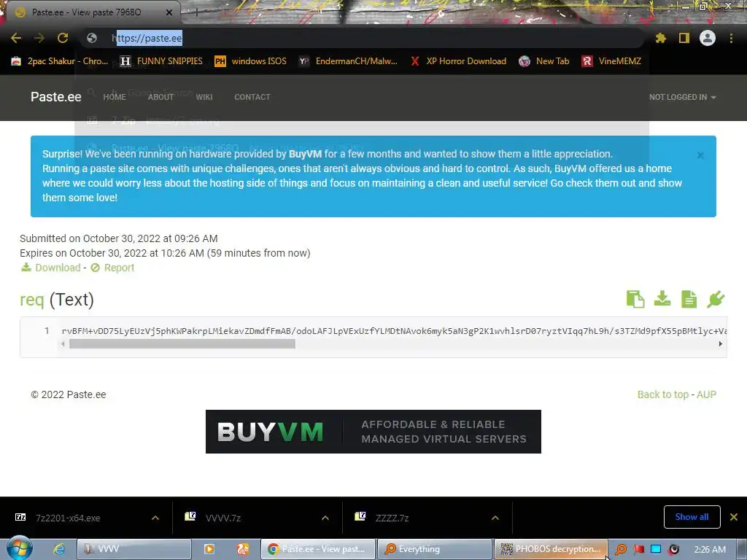The image size is (747, 560).
Task: Open the media player taskbar icon
Action: (209, 549)
